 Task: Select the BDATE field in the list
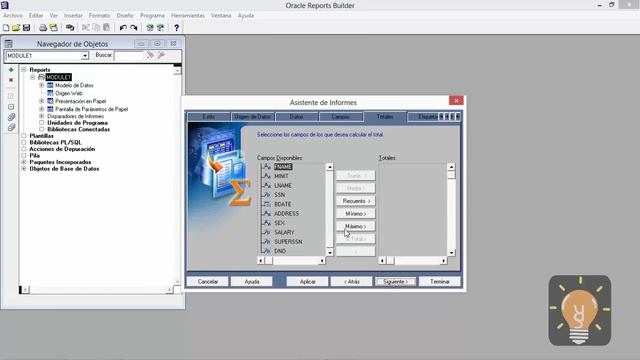(282, 204)
